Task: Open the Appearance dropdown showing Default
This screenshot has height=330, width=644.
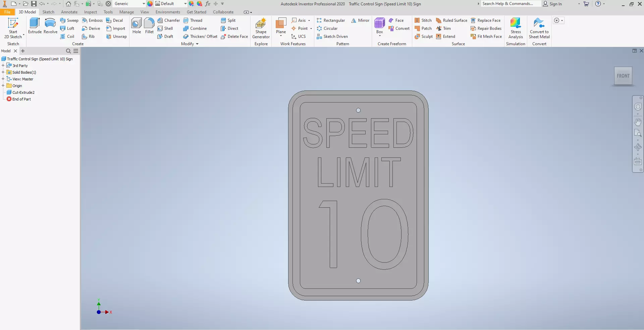Action: (x=171, y=4)
